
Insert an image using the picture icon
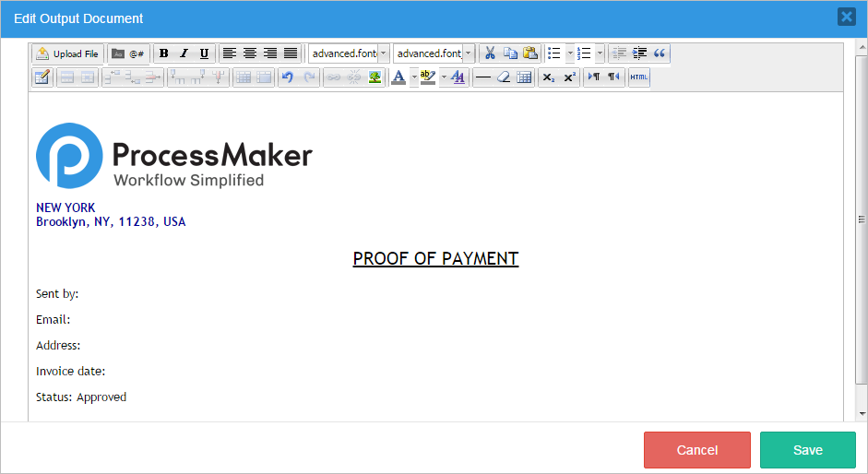point(375,77)
